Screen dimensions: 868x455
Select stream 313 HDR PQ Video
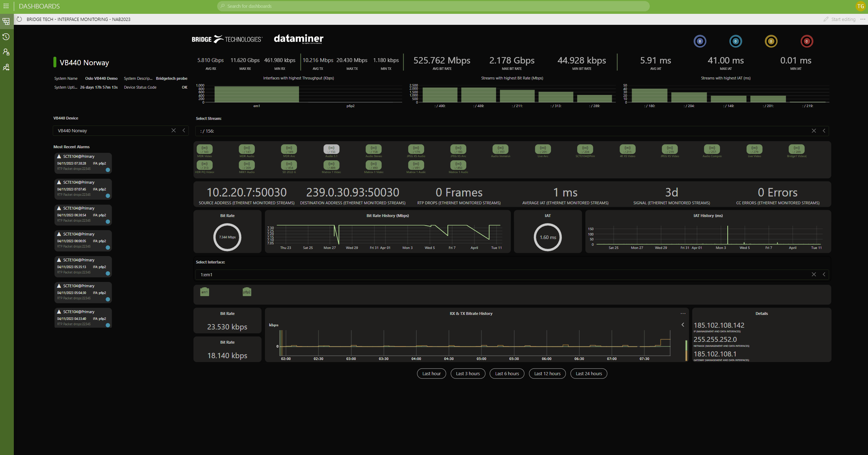point(205,165)
